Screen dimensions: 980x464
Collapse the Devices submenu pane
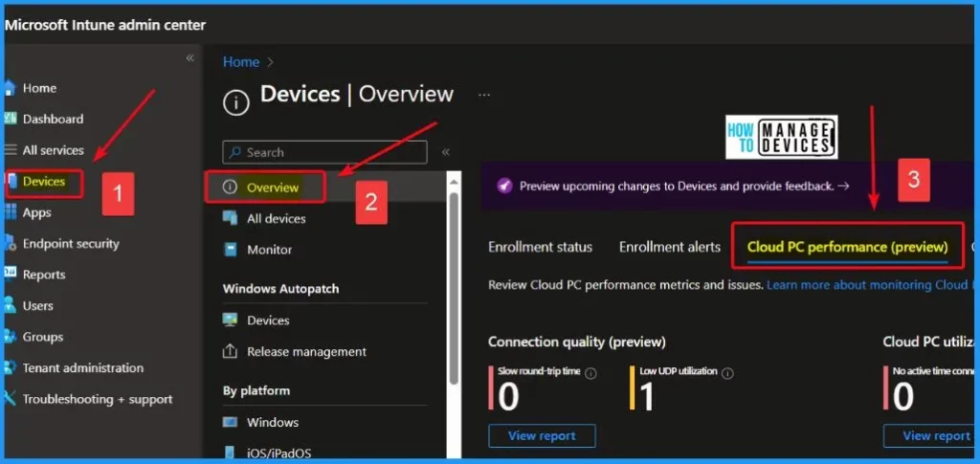pos(446,152)
